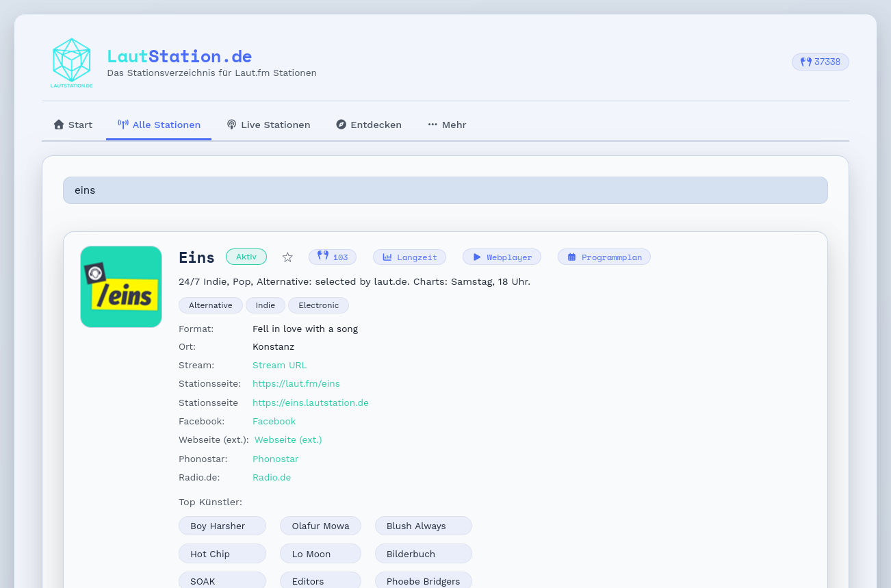Select the Indie genre tag
This screenshot has height=588, width=891.
click(266, 305)
